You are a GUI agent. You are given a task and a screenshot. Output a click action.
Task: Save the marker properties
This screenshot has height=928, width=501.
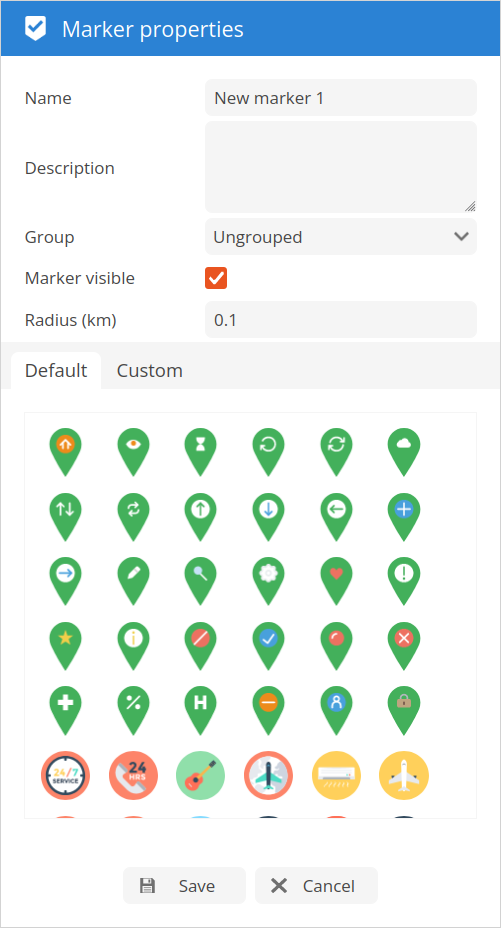(184, 885)
